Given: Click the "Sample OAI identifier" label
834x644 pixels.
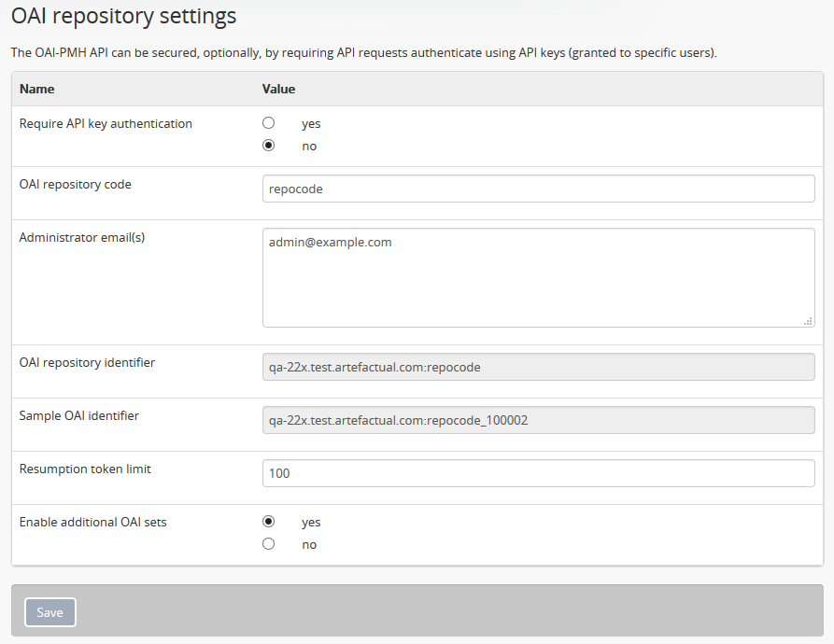Looking at the screenshot, I should 79,415.
